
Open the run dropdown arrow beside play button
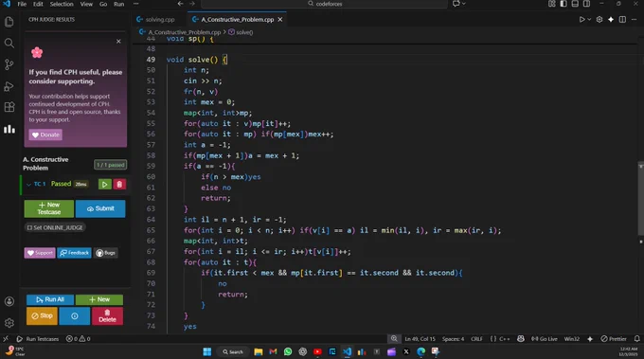(589, 19)
